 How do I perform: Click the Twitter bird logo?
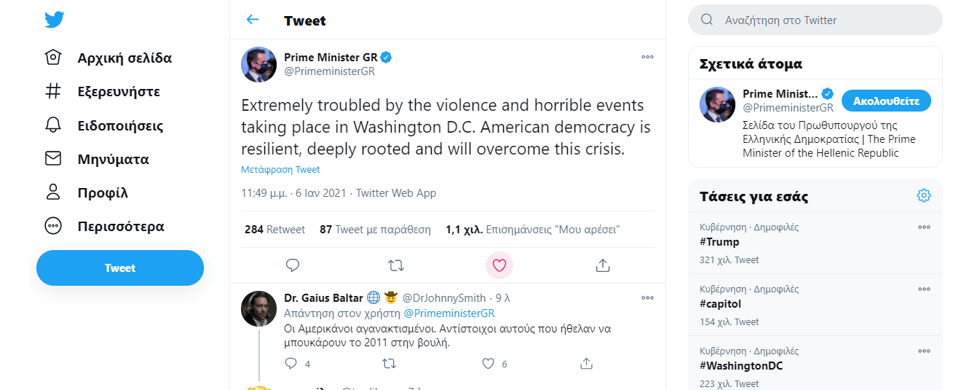[55, 20]
